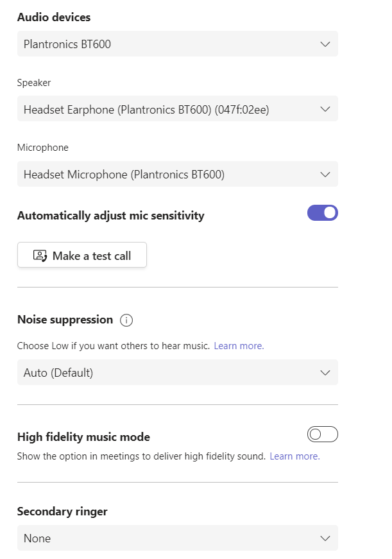Open the Plantronics BT600 audio device dropdown

178,44
